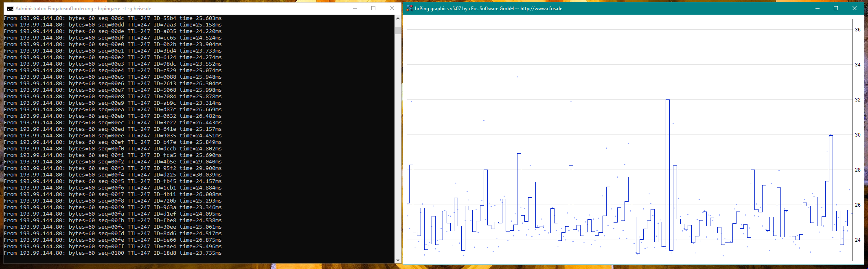This screenshot has height=269, width=868.
Task: Close the hrping.exe console window
Action: (x=392, y=9)
